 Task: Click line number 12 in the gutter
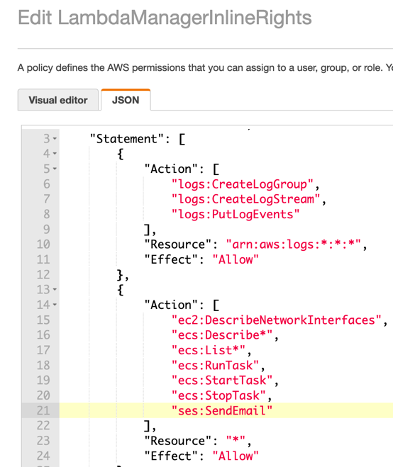point(43,275)
